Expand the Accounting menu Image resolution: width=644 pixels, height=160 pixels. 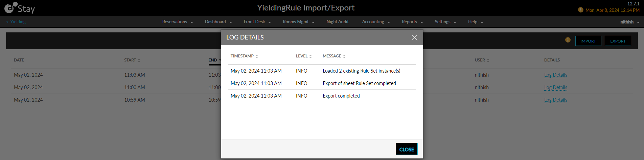(x=376, y=22)
